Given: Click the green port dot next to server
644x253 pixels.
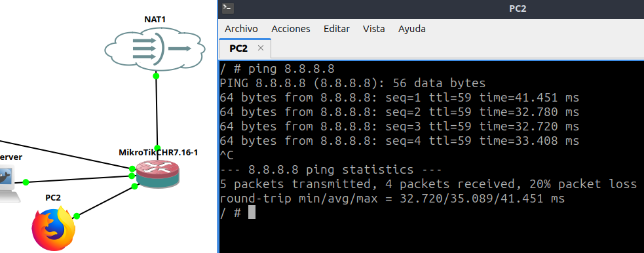Looking at the screenshot, I should pos(26,182).
